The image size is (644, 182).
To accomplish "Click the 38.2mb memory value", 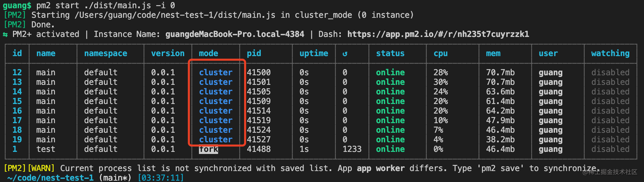I will click(x=500, y=140).
